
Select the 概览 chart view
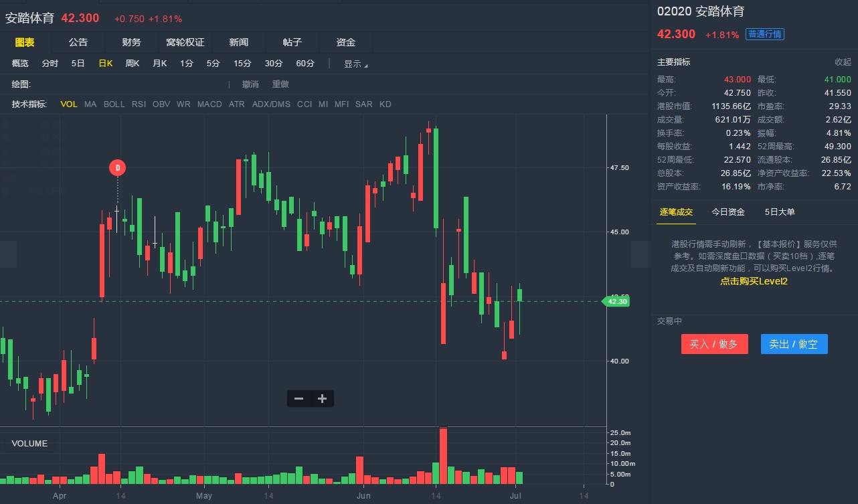click(20, 64)
